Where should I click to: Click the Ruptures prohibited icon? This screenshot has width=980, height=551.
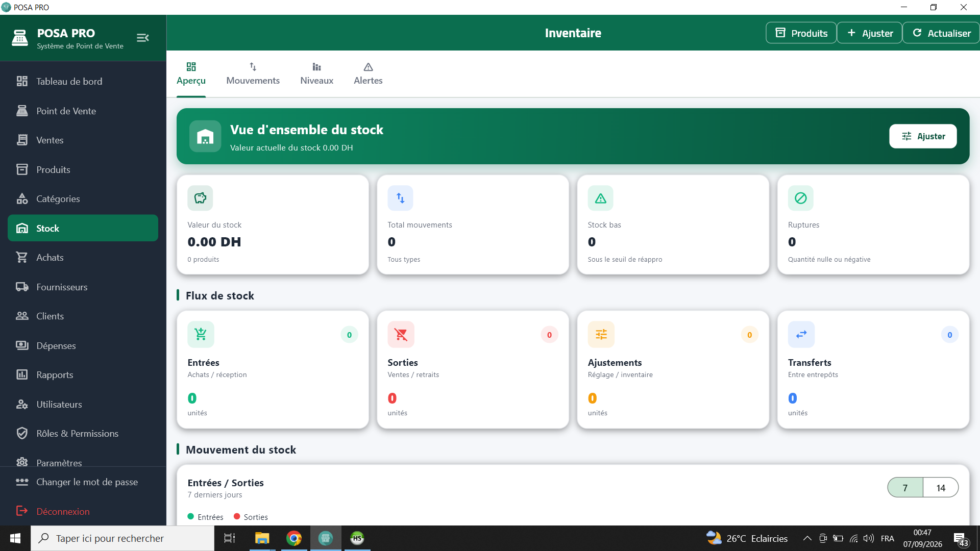(x=800, y=198)
